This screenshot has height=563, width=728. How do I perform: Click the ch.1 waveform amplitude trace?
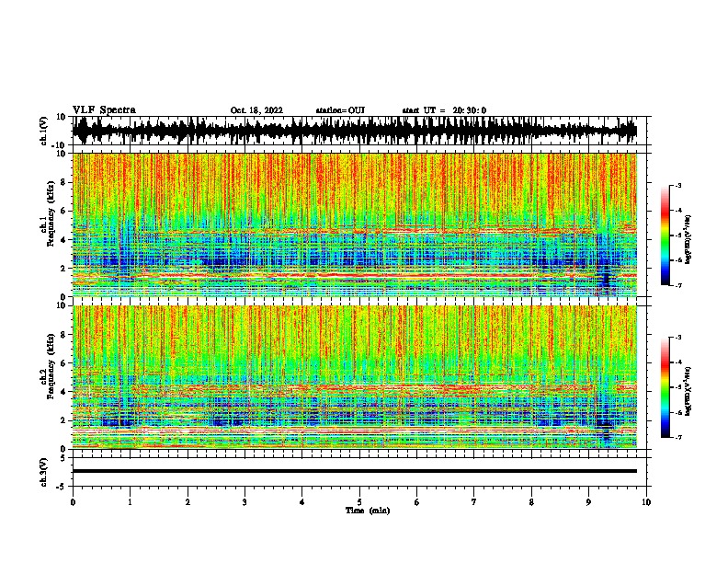coord(355,131)
